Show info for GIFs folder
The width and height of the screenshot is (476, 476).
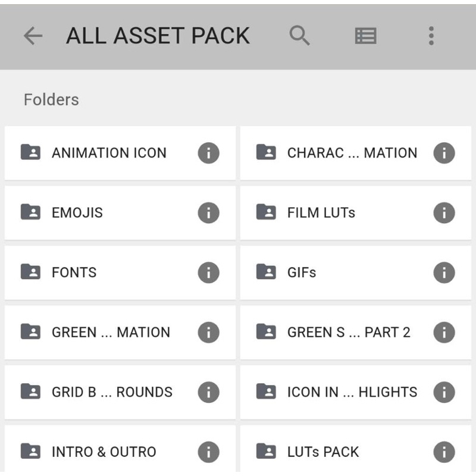444,273
